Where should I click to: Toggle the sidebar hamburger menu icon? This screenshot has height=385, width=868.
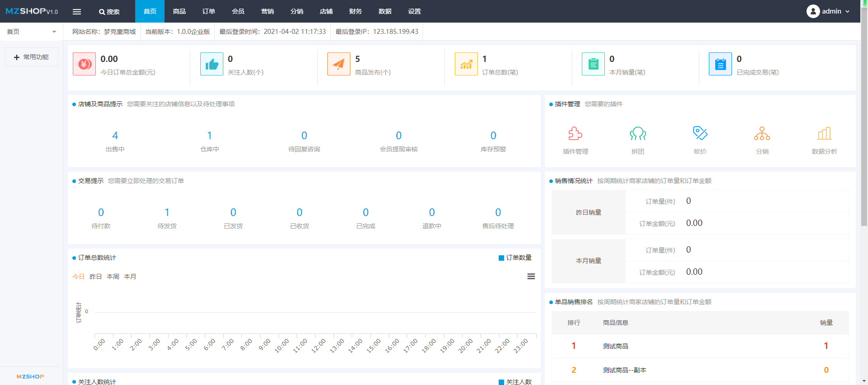point(77,12)
